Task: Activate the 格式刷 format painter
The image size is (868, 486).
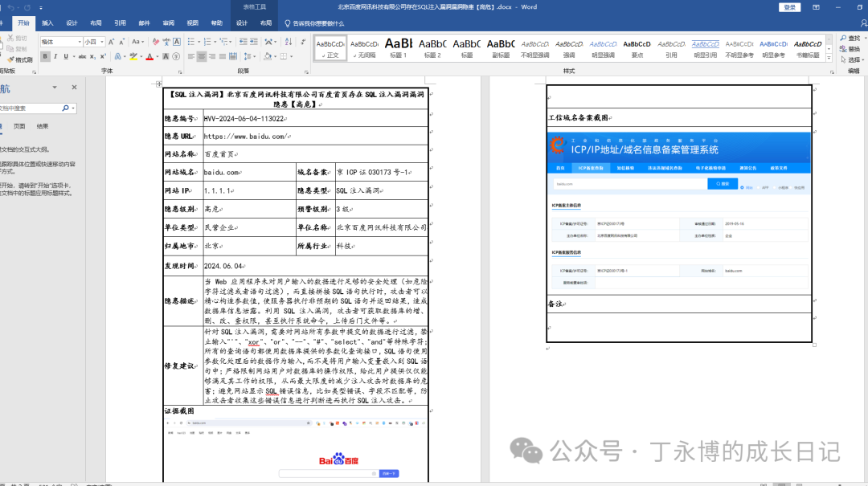Action: click(19, 59)
